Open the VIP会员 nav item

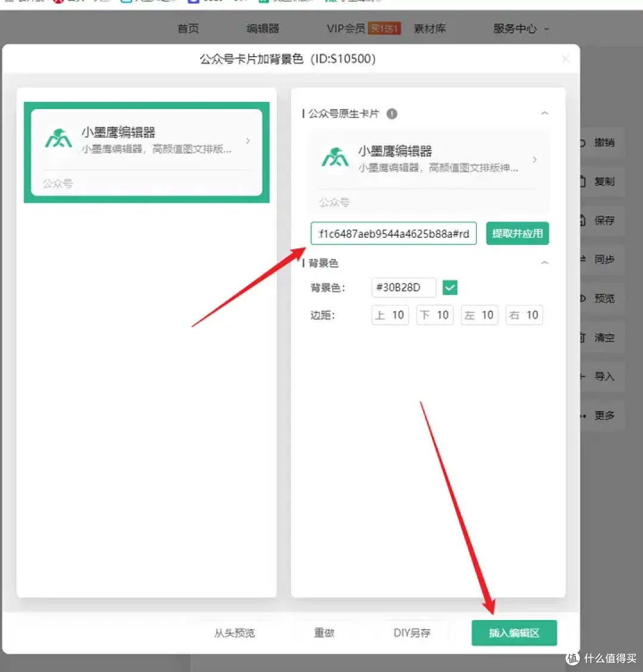(345, 29)
